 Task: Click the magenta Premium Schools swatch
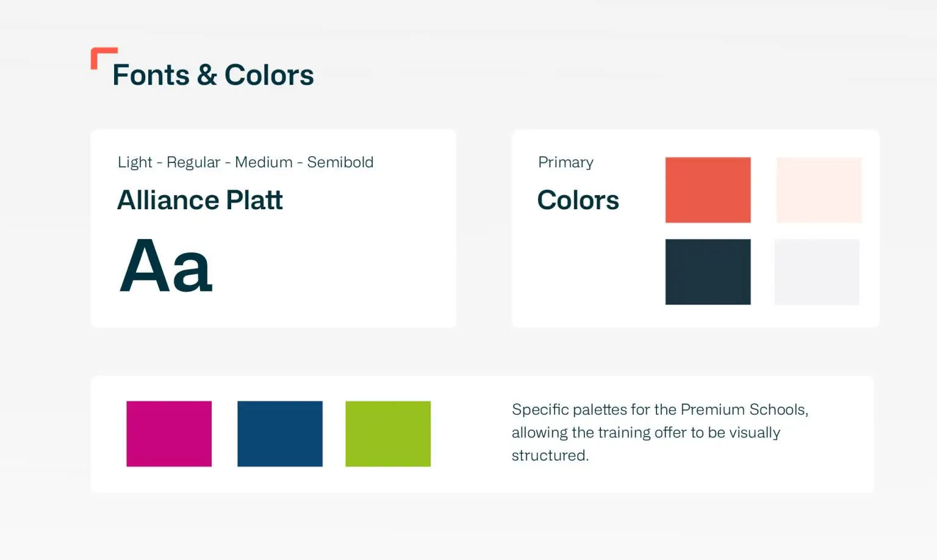coord(169,434)
